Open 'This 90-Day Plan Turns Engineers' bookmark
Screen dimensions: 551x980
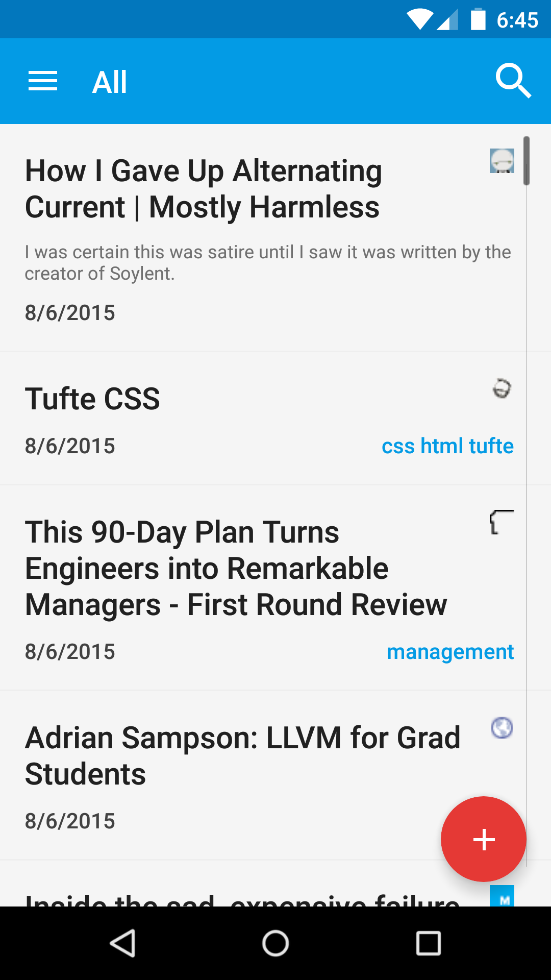coord(235,568)
